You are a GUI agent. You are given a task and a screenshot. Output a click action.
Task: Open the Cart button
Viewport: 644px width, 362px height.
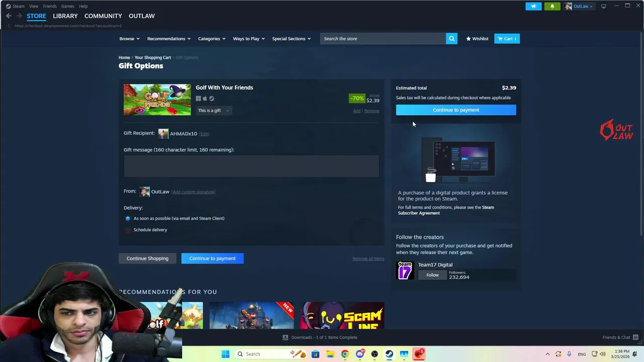[507, 39]
